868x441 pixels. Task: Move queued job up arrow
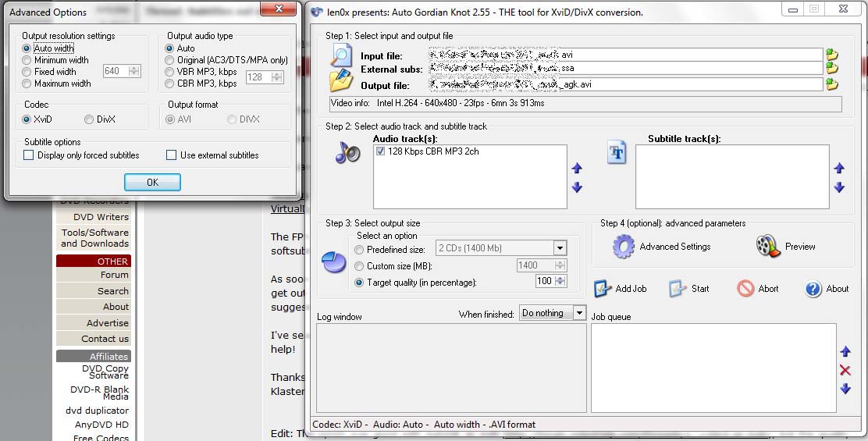(845, 351)
